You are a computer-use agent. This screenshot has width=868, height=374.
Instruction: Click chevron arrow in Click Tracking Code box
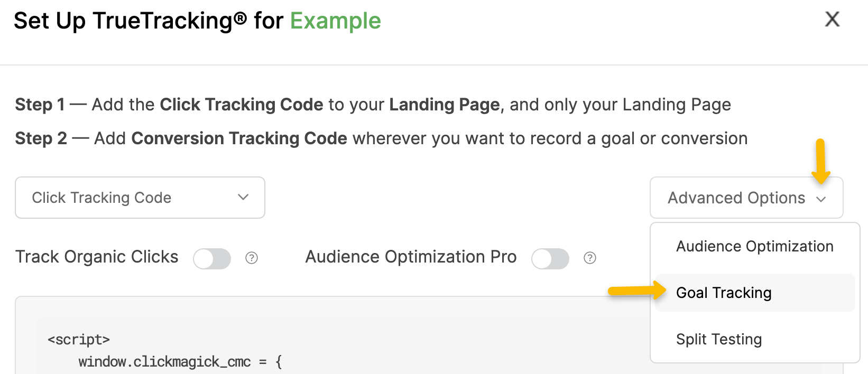pos(243,197)
